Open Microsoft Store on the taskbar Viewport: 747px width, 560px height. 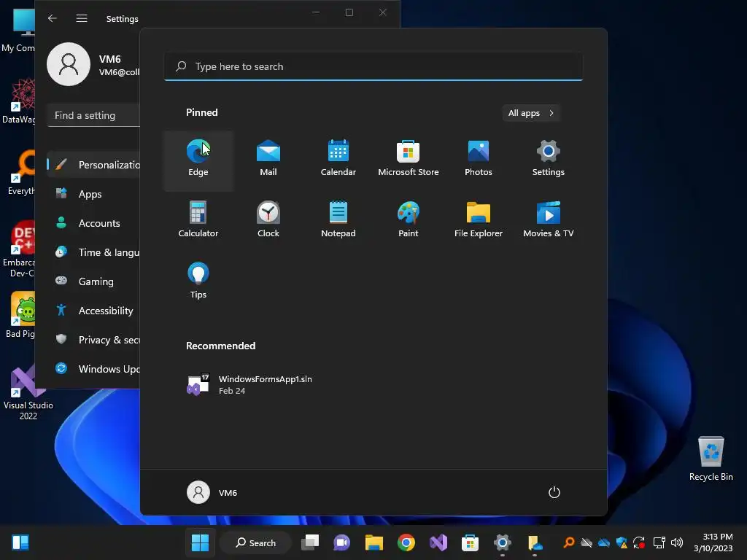(471, 542)
